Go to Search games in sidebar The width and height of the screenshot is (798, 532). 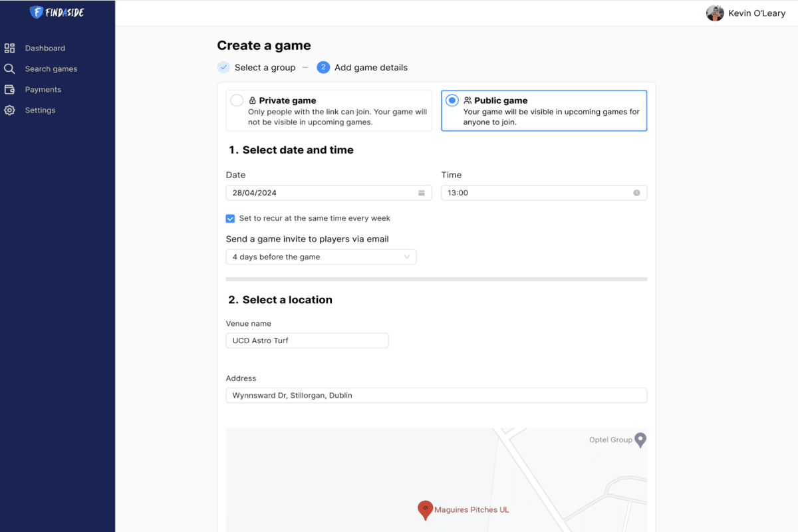click(x=51, y=68)
